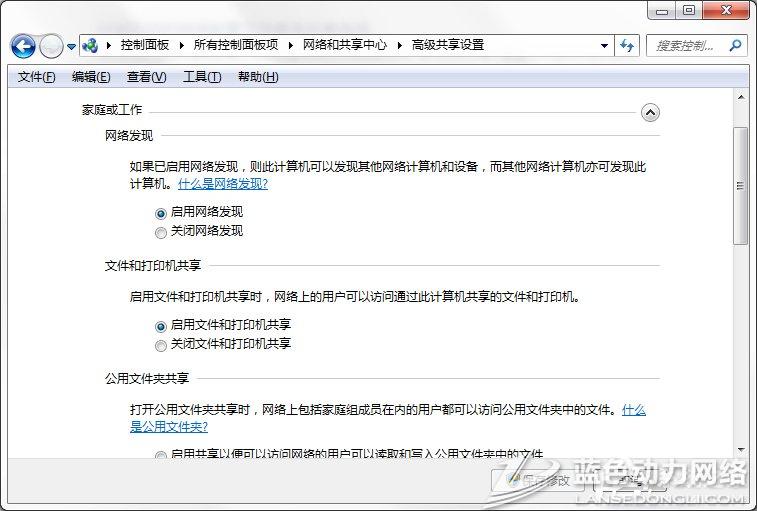
Task: Click the Back navigation arrow button
Action: pyautogui.click(x=24, y=46)
